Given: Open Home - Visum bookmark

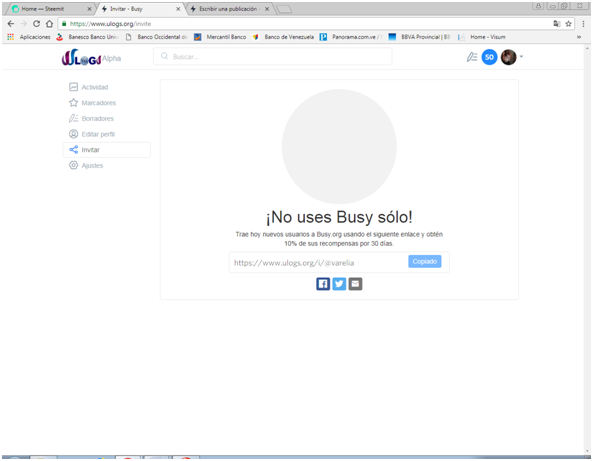Looking at the screenshot, I should click(482, 37).
